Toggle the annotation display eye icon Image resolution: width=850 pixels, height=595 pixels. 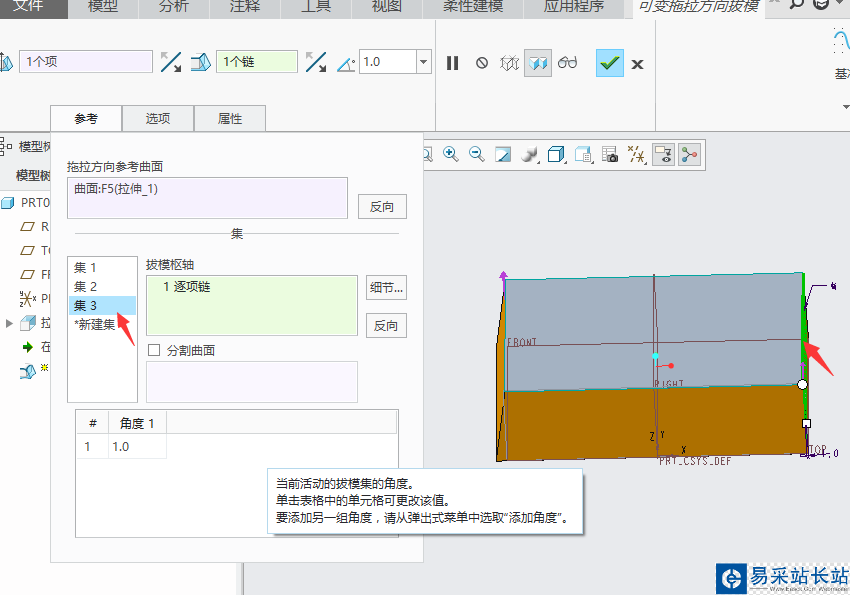(664, 155)
